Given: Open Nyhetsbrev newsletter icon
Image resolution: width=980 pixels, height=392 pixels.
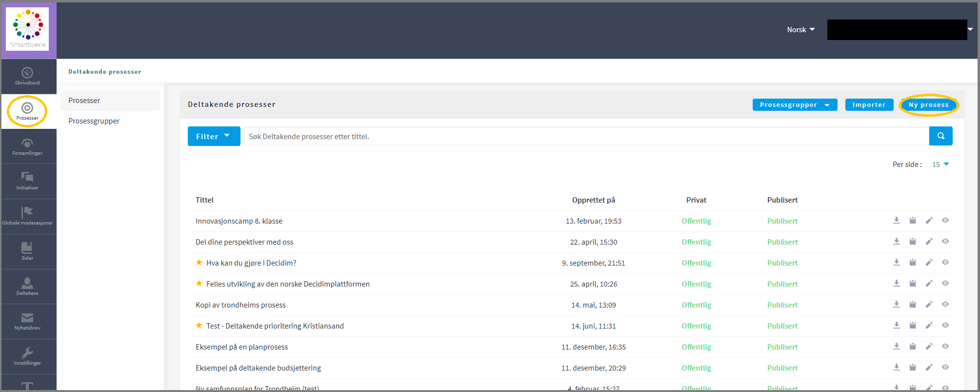Looking at the screenshot, I should coord(27,318).
